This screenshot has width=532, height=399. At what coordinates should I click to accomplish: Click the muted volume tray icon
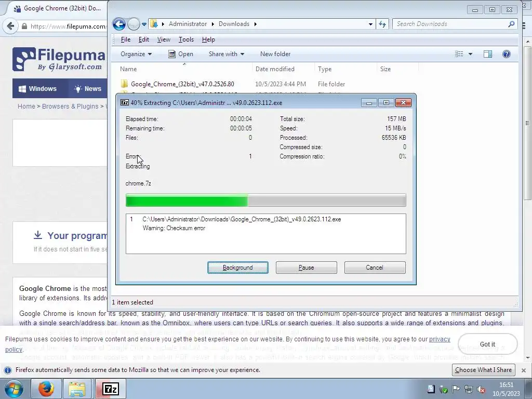(481, 389)
